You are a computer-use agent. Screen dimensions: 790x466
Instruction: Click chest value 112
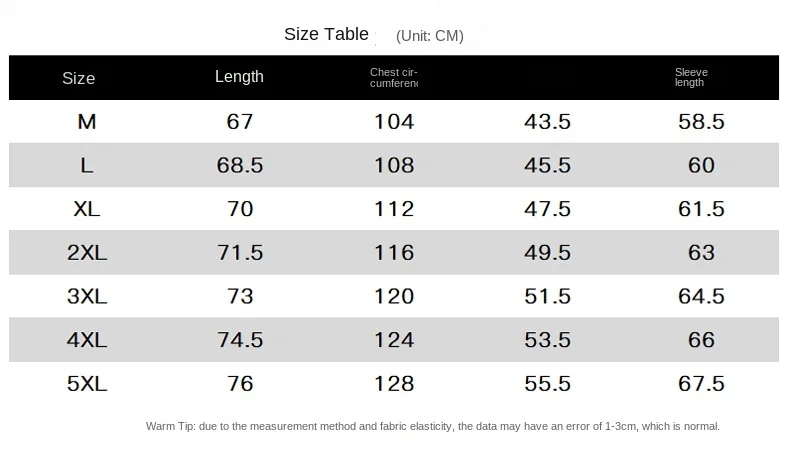tap(394, 209)
